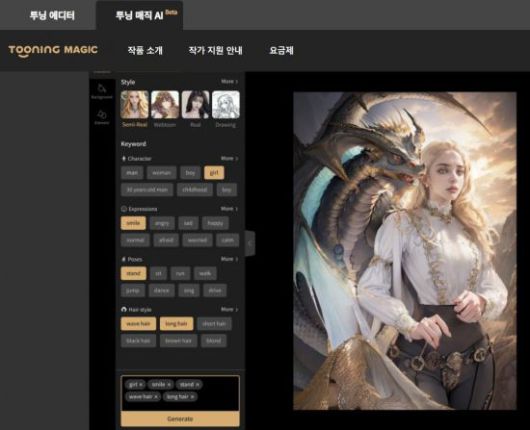Switch to the 투닝 에디터 tab
The width and height of the screenshot is (530, 430).
52,16
